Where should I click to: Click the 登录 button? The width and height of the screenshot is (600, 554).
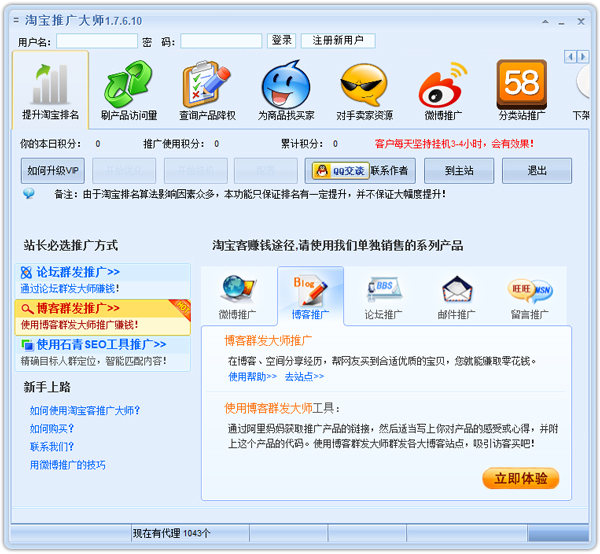tap(282, 41)
